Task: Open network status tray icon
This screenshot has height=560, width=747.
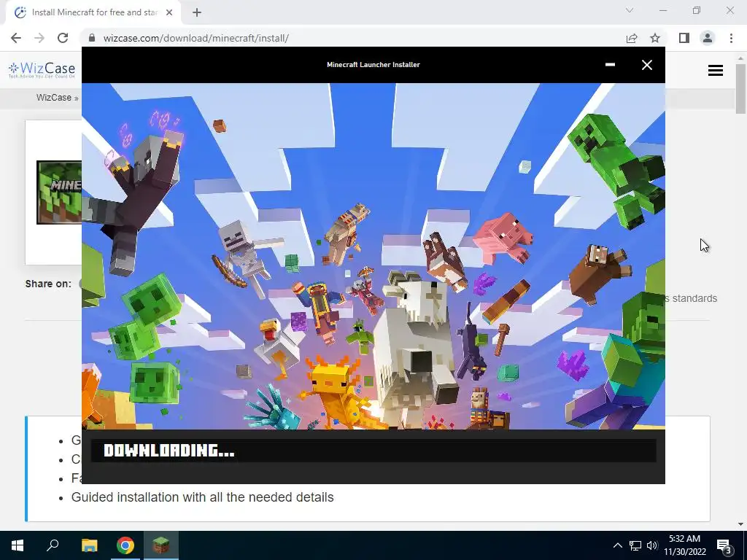Action: (635, 545)
